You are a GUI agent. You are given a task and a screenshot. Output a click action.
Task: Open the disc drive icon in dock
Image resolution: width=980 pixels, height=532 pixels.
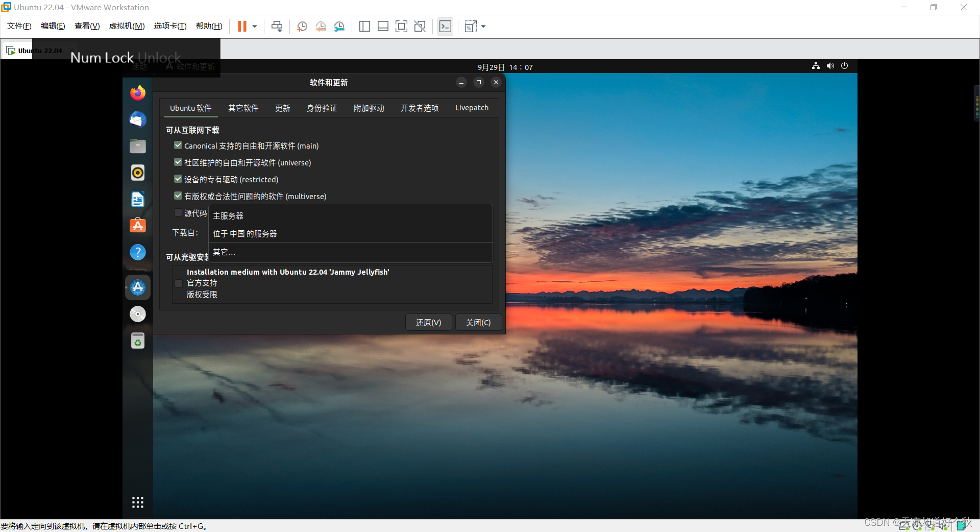click(138, 314)
